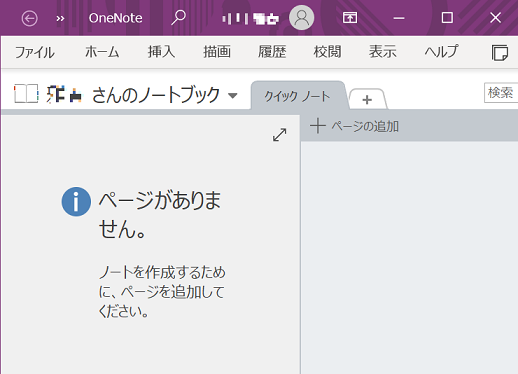Maximize the OneNote window
This screenshot has height=374, width=518.
point(447,18)
